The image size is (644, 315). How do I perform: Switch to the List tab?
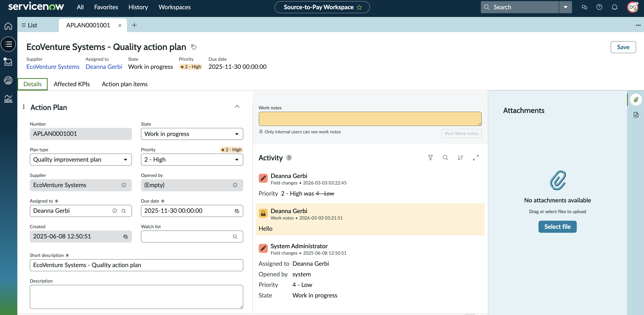point(30,25)
